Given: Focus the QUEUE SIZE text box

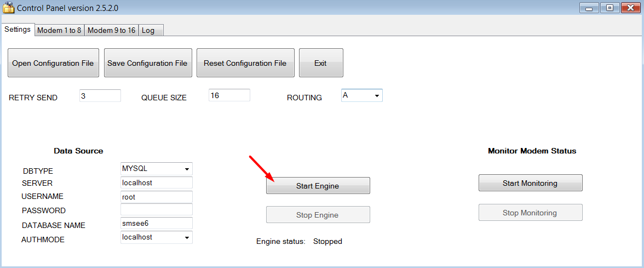Looking at the screenshot, I should [x=229, y=95].
